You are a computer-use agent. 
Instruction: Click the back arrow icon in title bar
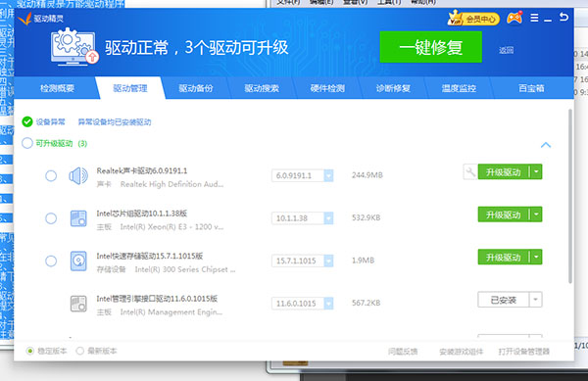click(563, 17)
